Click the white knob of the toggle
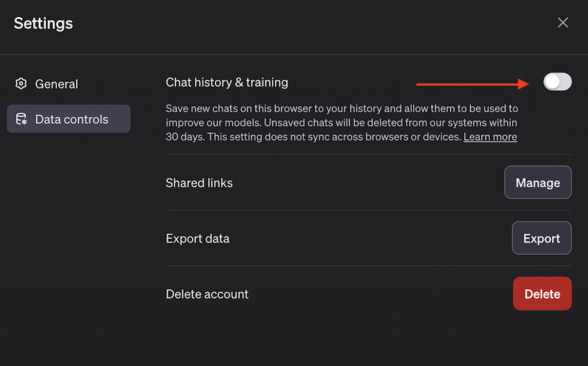The height and width of the screenshot is (366, 588). (552, 82)
